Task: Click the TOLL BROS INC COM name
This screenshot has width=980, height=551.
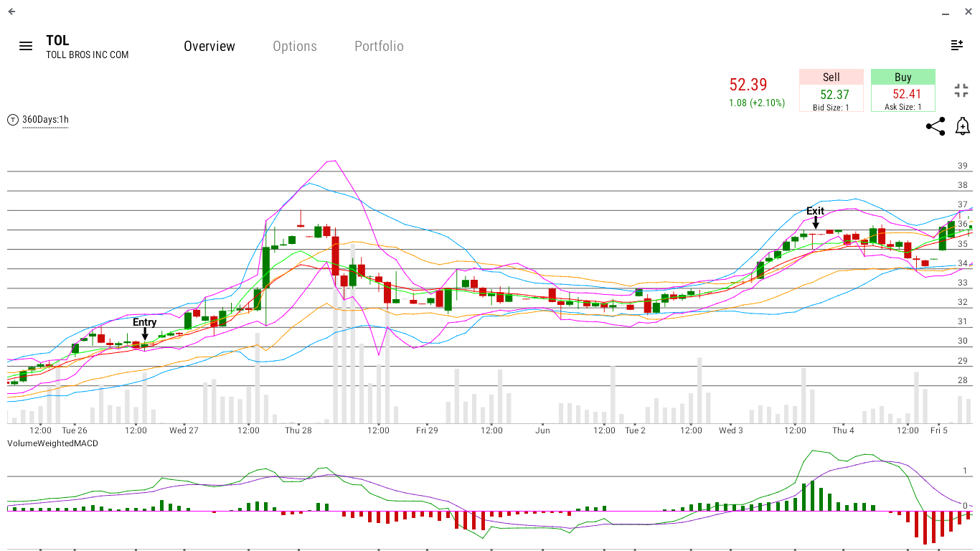Action: click(88, 55)
